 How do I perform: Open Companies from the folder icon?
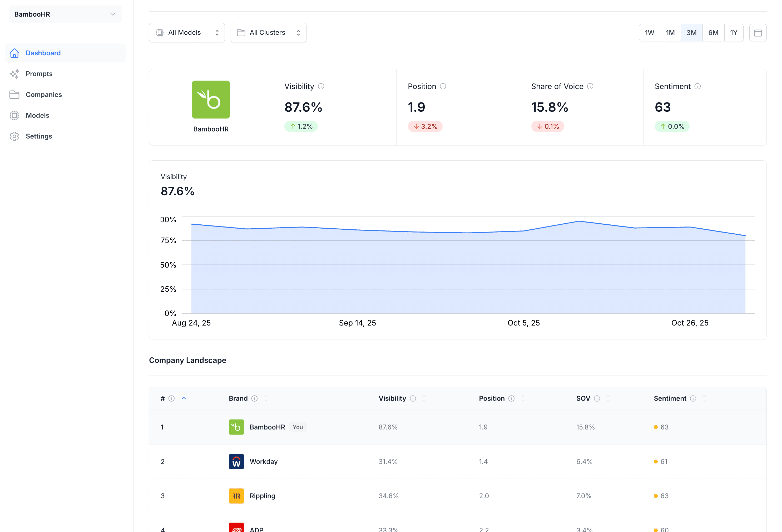(14, 95)
